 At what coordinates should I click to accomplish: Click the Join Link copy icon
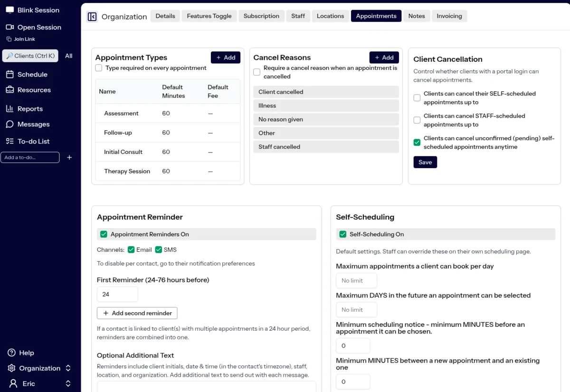point(9,39)
